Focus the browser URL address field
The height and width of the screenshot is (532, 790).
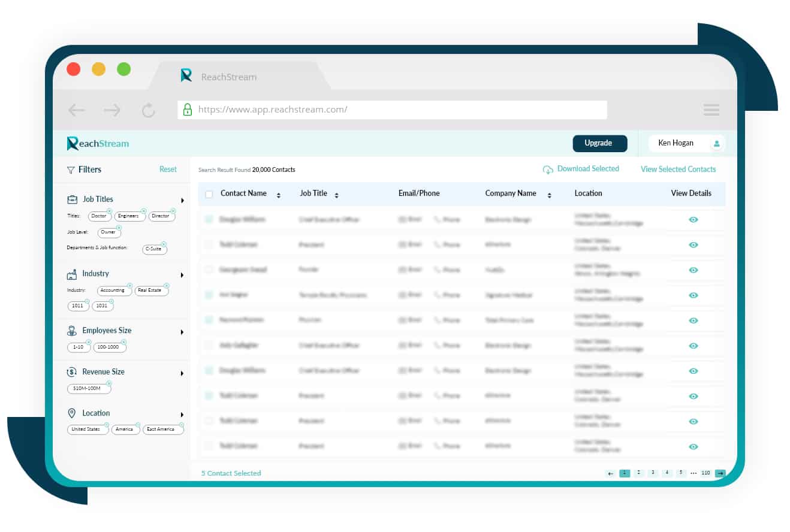393,110
